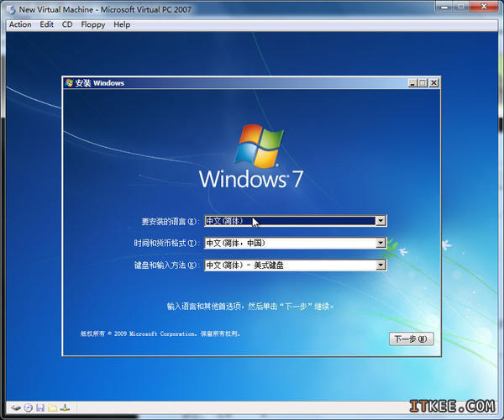Click the hard disk status icon
This screenshot has height=420, width=504.
(x=17, y=407)
